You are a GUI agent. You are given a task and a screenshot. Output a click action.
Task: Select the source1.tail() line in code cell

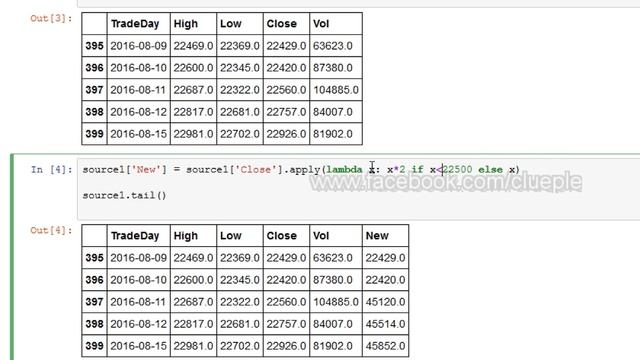point(124,196)
